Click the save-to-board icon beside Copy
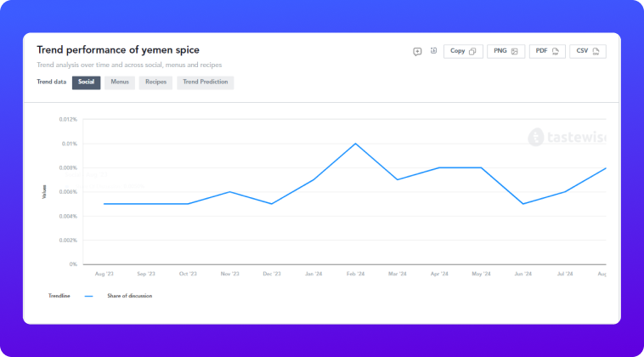The height and width of the screenshot is (357, 644). click(x=433, y=51)
